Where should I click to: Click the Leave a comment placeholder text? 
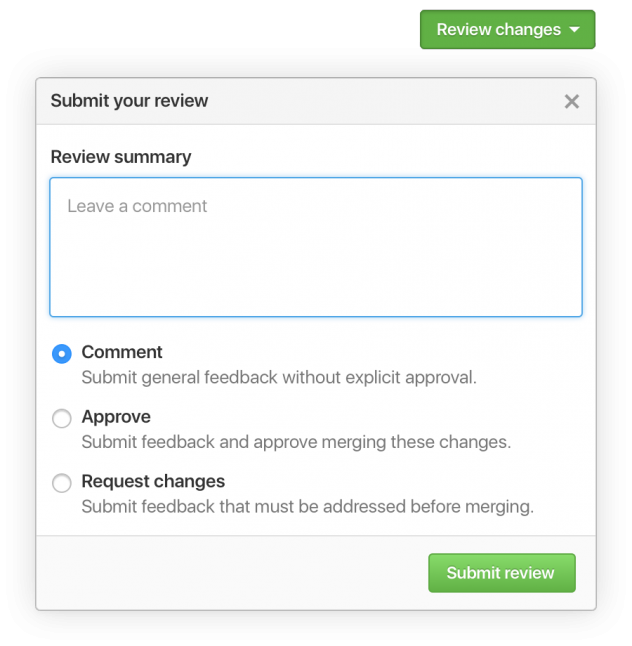pos(137,206)
